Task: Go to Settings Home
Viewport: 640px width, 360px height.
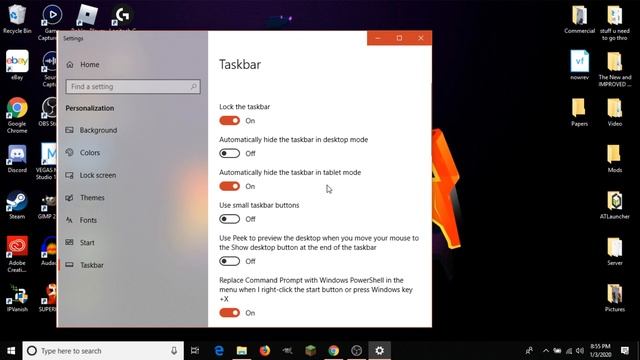Action: coord(83,64)
